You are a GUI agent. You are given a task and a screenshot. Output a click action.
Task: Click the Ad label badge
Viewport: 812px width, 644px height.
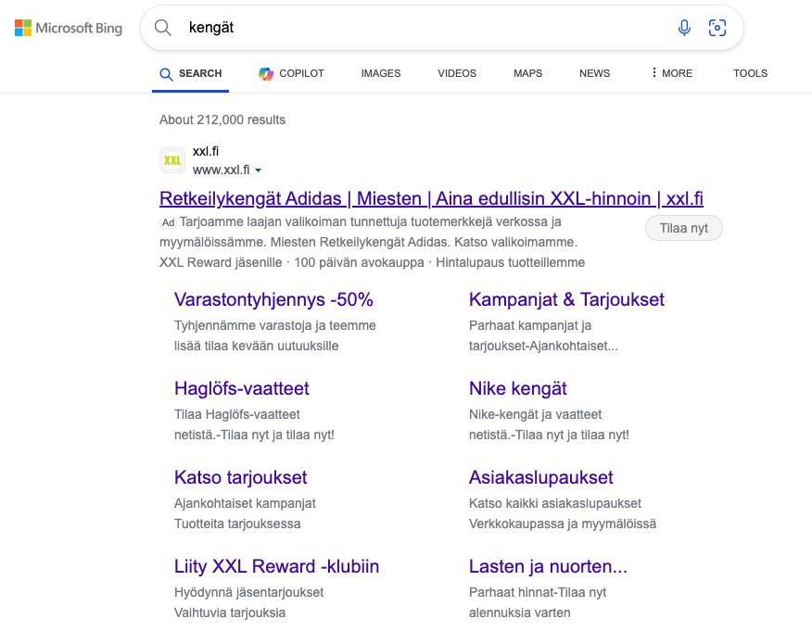(x=168, y=222)
